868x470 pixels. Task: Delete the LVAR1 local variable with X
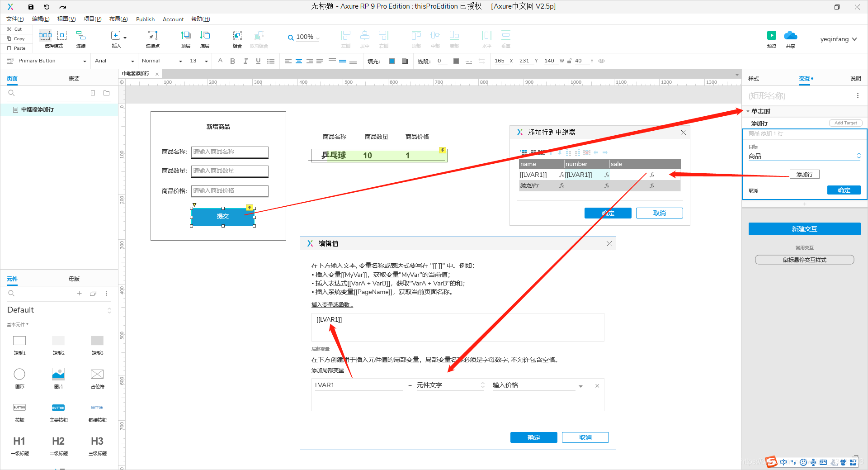click(597, 386)
